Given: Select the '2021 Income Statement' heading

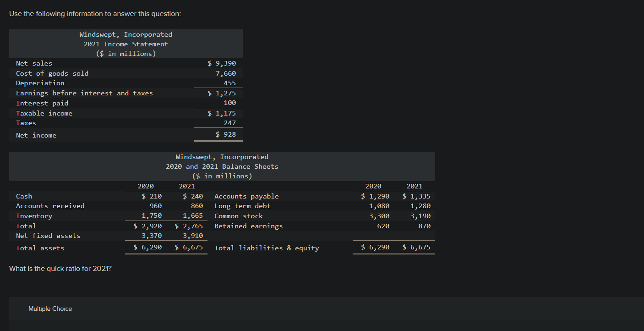Looking at the screenshot, I should coord(126,44).
